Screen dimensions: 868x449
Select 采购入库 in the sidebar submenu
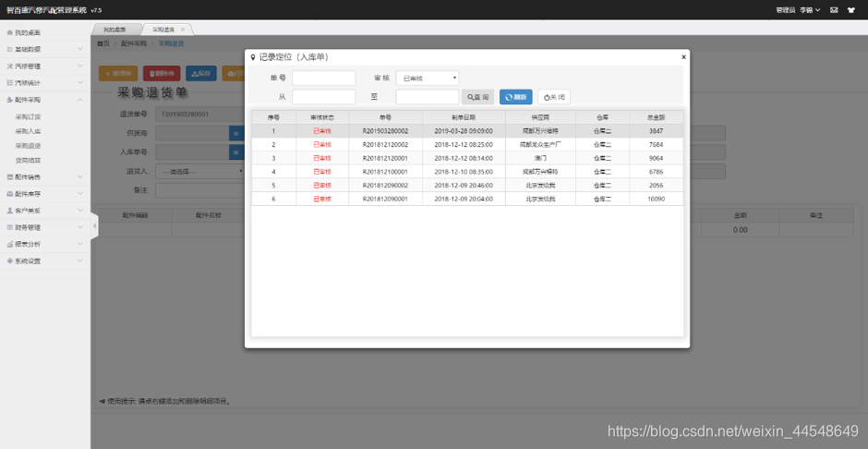[28, 132]
